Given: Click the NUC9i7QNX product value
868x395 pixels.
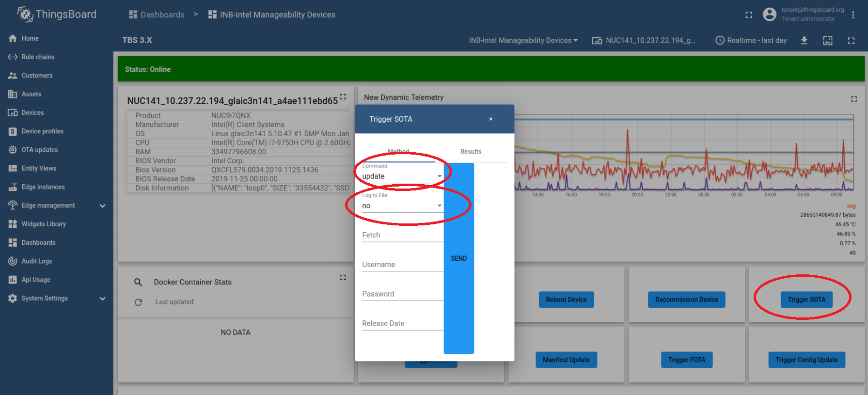Looking at the screenshot, I should click(x=231, y=115).
